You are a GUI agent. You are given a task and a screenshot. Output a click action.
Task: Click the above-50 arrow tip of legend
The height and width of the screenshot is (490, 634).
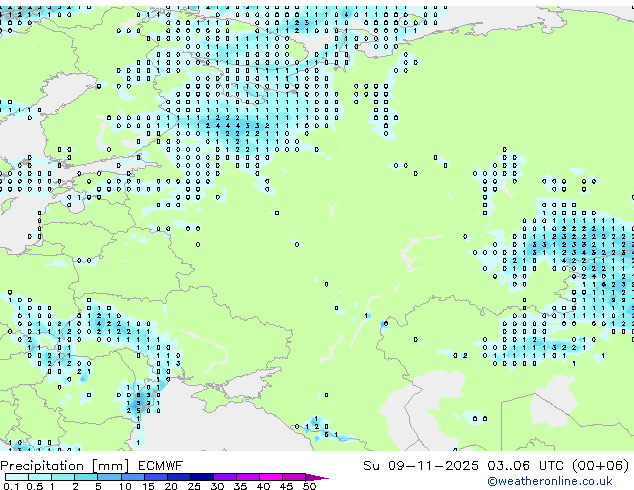pos(317,477)
